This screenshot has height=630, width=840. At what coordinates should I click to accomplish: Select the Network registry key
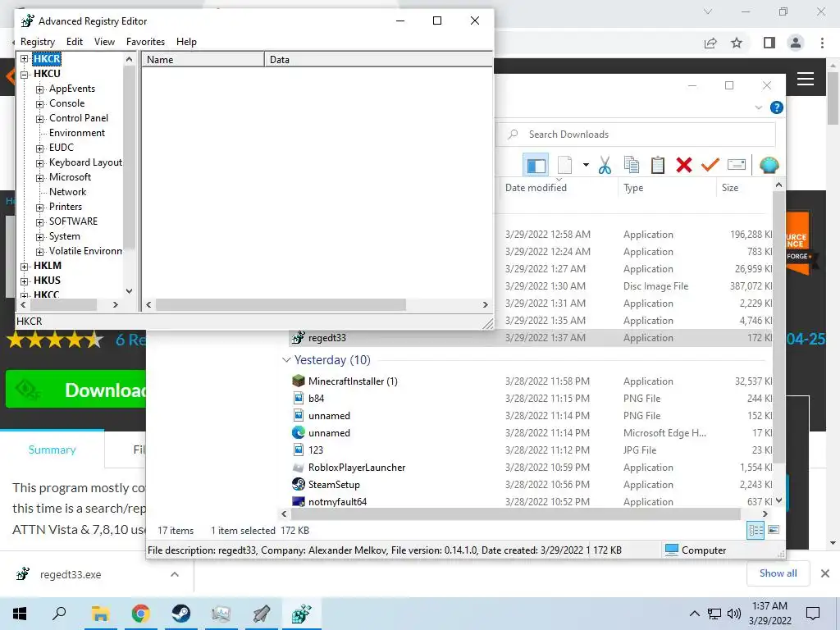[67, 192]
